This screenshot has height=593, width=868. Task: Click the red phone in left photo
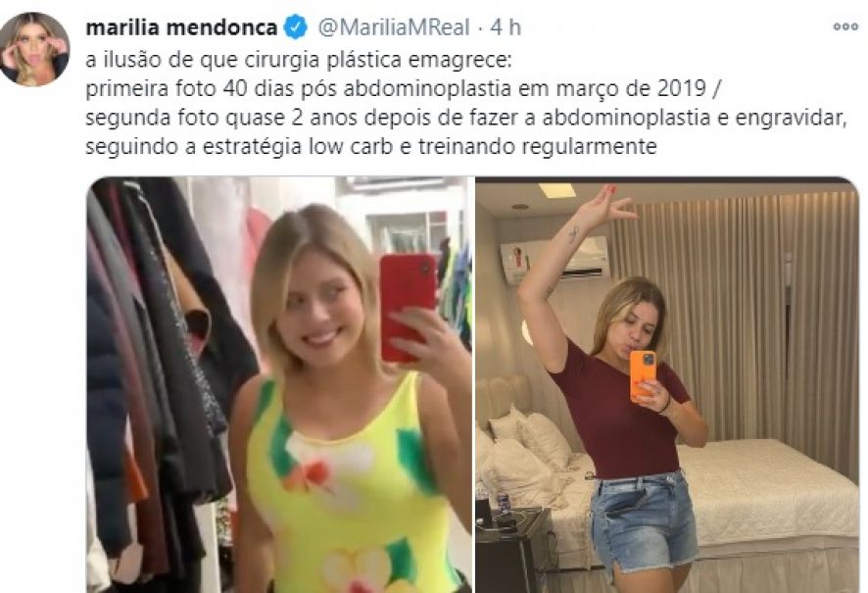coord(407,306)
